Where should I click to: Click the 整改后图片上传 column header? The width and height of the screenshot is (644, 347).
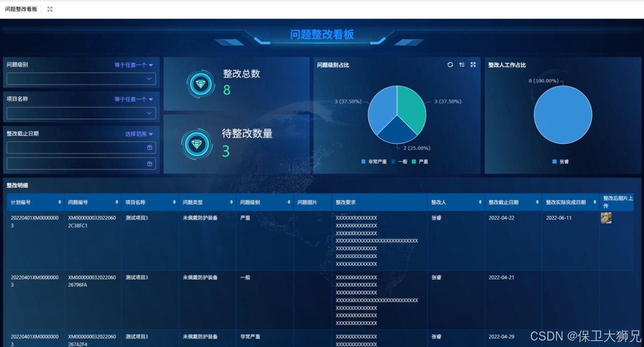(x=618, y=202)
